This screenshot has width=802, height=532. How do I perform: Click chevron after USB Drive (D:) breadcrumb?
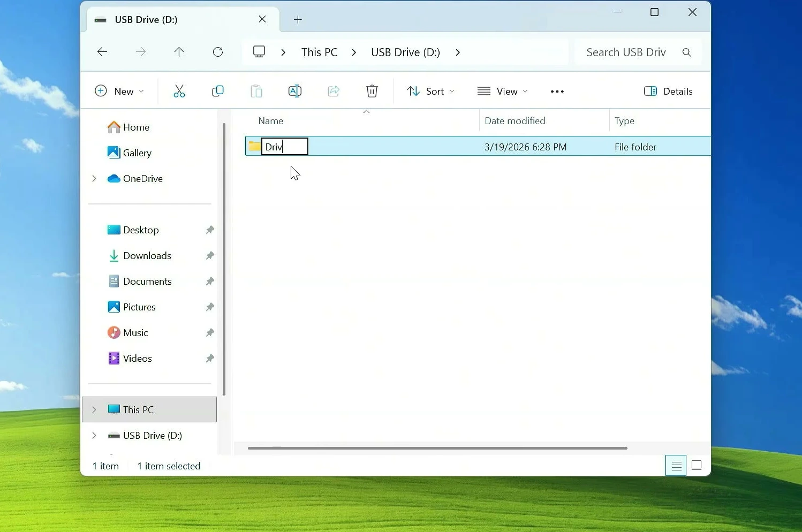tap(458, 52)
